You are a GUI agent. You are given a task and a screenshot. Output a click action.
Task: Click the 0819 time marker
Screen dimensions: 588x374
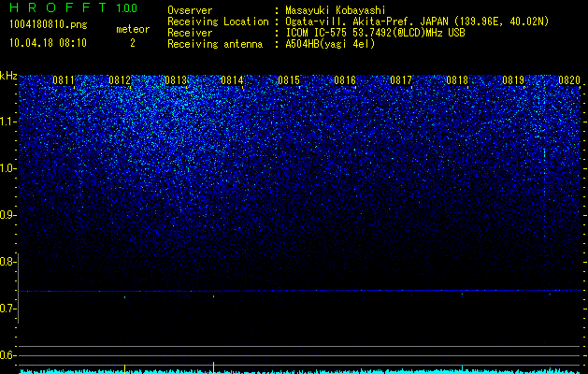pos(513,79)
